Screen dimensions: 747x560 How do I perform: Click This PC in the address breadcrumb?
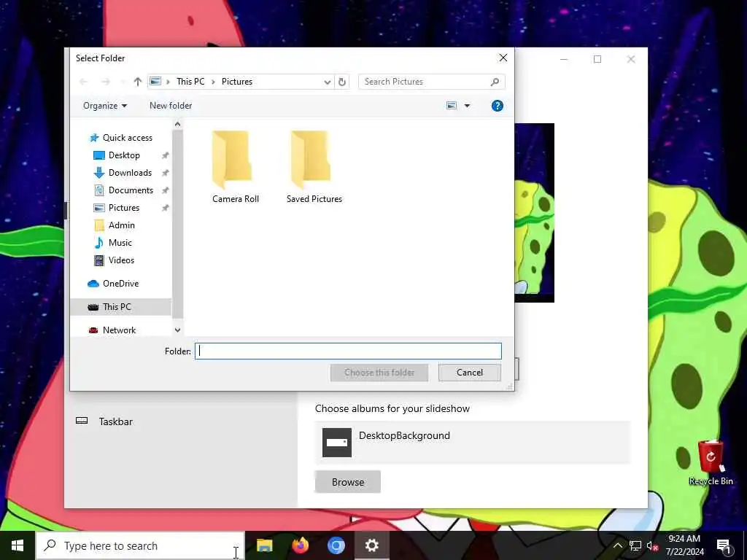(x=190, y=82)
